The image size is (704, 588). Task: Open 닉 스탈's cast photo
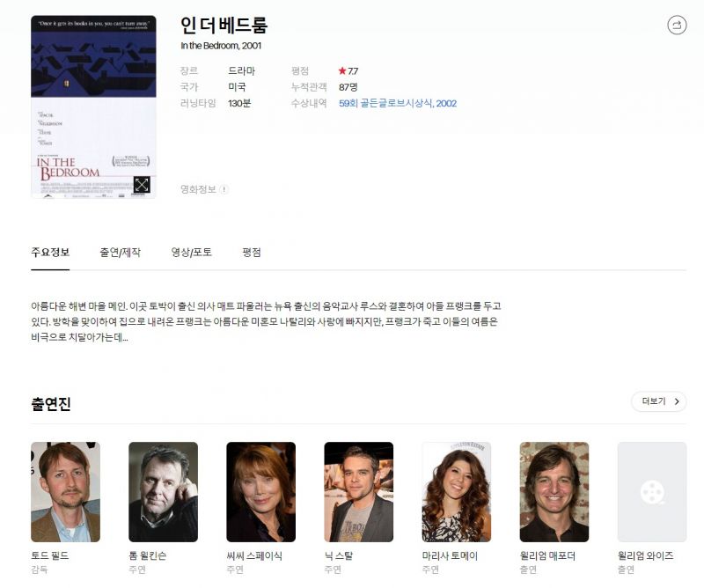(358, 491)
